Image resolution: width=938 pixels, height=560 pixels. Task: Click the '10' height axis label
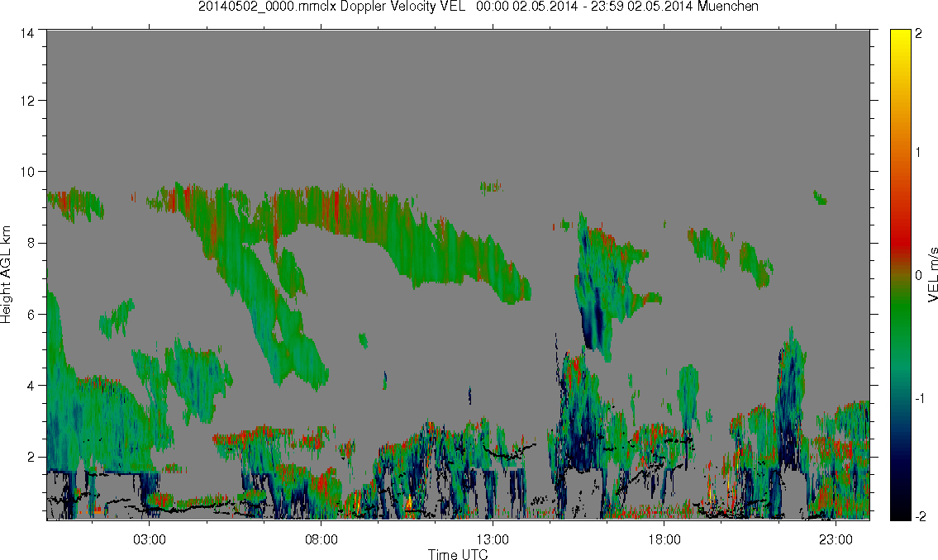click(26, 172)
